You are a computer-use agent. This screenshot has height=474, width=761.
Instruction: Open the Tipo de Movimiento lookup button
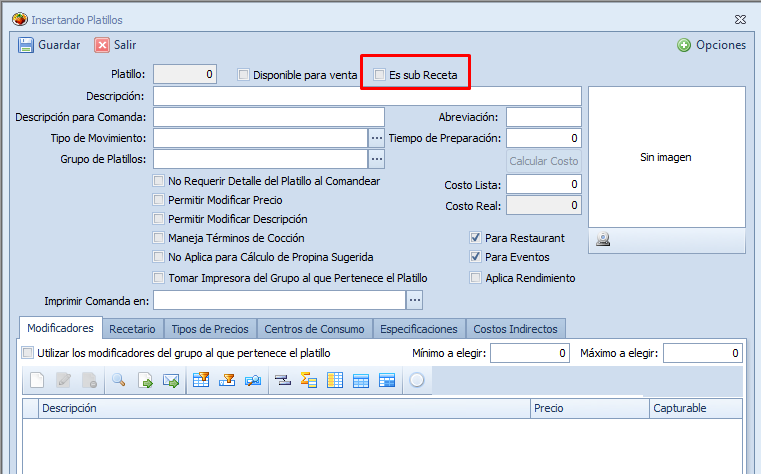coord(377,138)
